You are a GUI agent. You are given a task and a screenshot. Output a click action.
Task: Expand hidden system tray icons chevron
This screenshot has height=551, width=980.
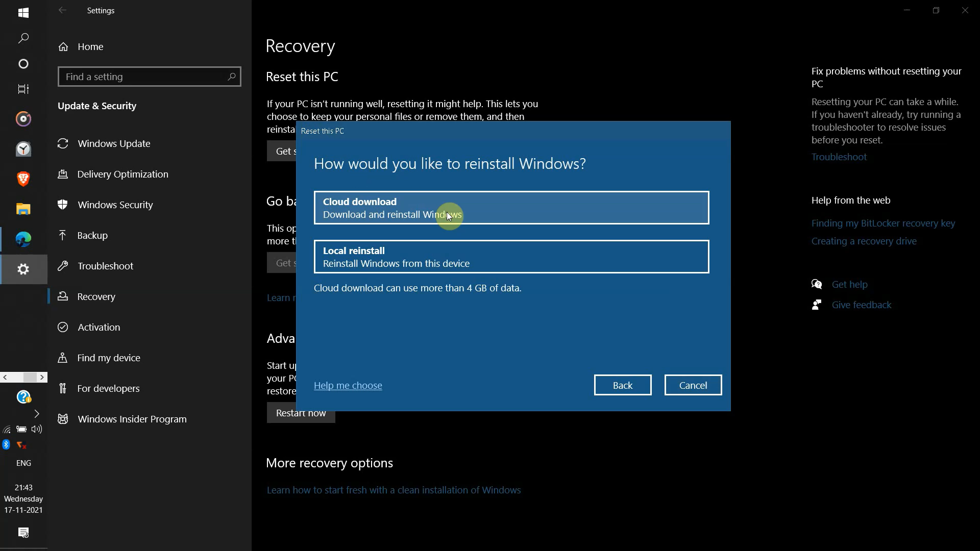click(37, 413)
